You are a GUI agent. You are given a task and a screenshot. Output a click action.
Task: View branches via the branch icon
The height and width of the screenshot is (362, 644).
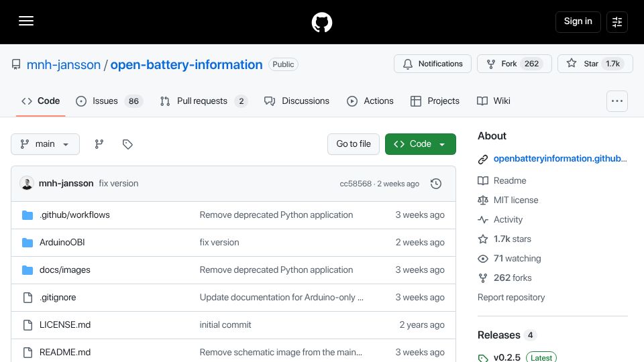click(99, 144)
